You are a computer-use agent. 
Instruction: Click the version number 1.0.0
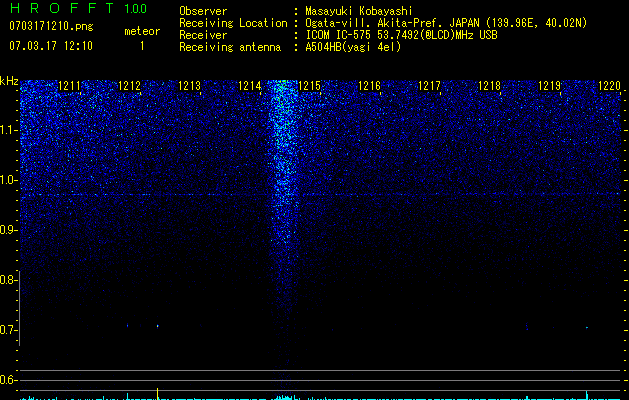(x=136, y=8)
